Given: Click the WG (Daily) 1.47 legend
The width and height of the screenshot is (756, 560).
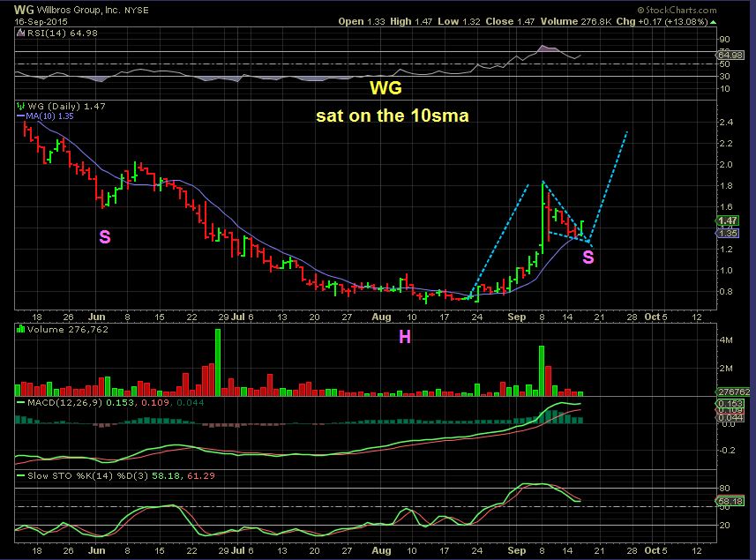Looking at the screenshot, I should (66, 106).
